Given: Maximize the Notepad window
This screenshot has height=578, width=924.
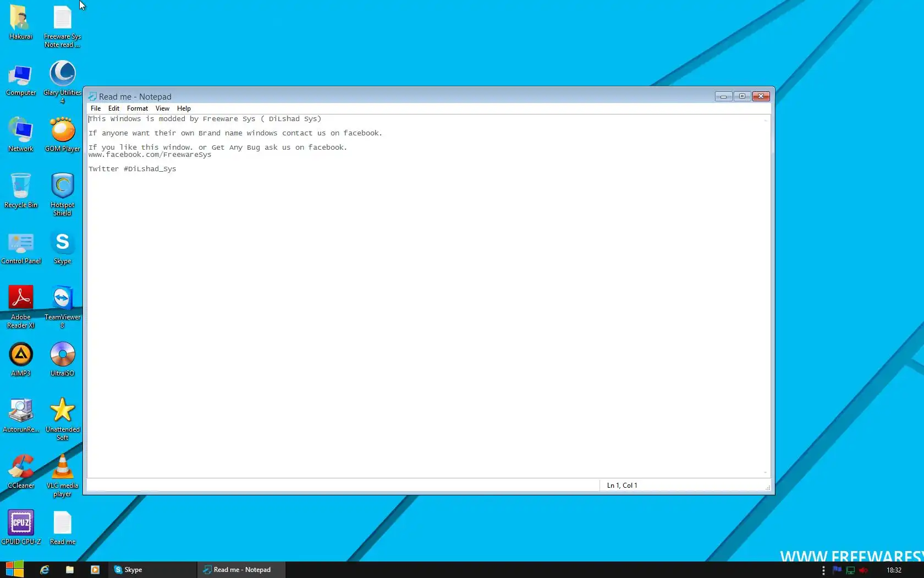Looking at the screenshot, I should tap(742, 96).
